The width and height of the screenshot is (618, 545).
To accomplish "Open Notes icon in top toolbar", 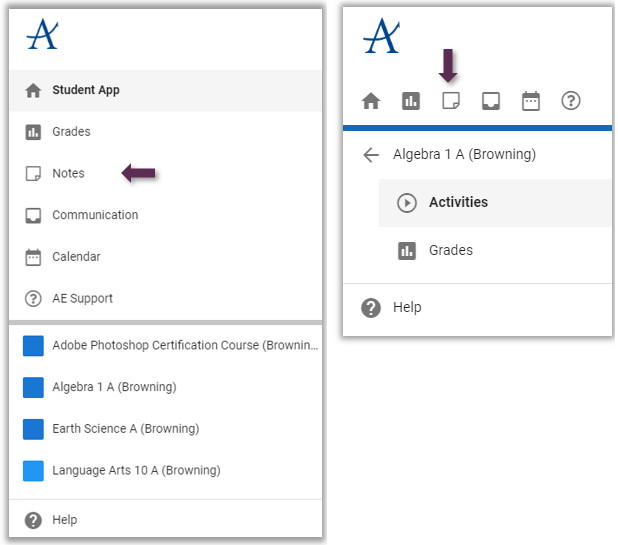I will [x=451, y=101].
